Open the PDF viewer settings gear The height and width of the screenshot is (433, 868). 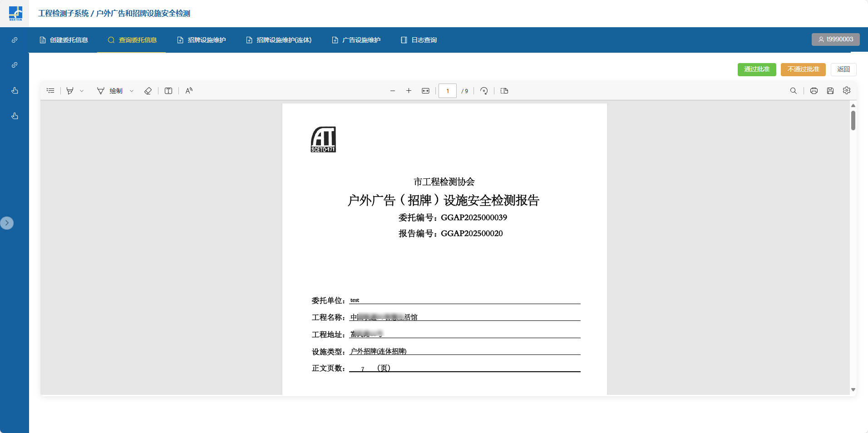point(846,91)
